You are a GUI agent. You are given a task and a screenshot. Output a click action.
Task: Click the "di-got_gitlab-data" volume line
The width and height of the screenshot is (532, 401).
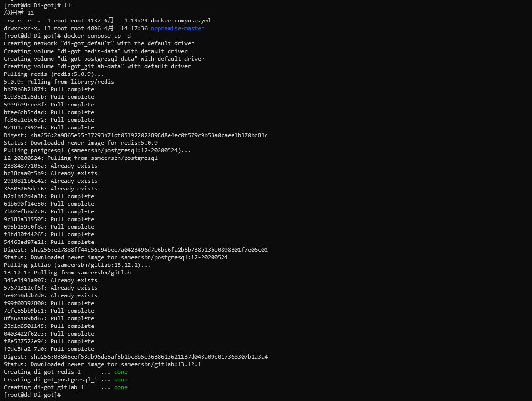[x=97, y=66]
